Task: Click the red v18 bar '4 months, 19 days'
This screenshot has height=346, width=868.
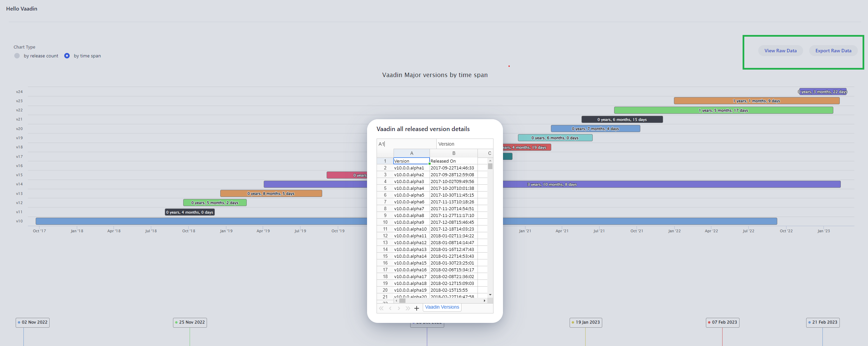Action: pos(527,147)
